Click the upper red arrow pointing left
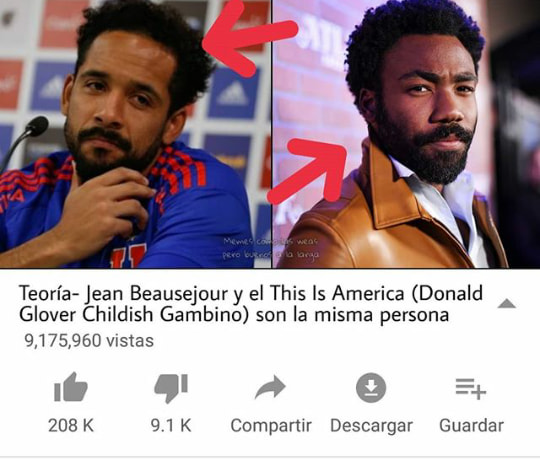This screenshot has height=459, width=540. point(248,38)
